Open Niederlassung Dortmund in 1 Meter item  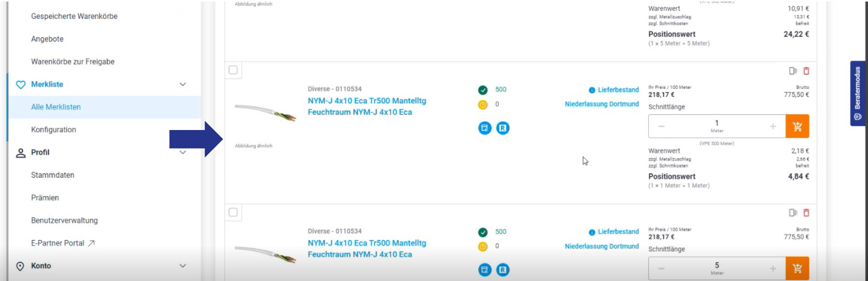coord(602,104)
